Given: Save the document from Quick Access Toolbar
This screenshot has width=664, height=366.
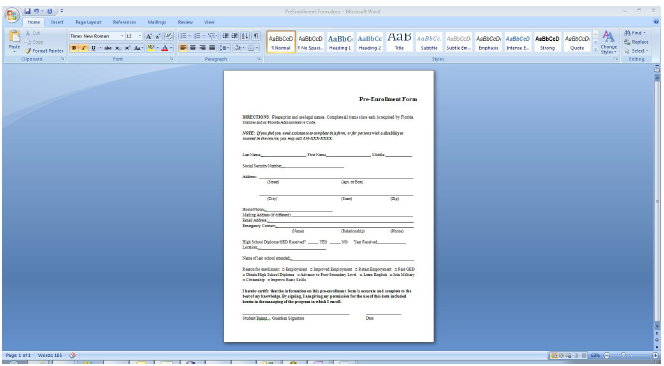Looking at the screenshot, I should 28,11.
